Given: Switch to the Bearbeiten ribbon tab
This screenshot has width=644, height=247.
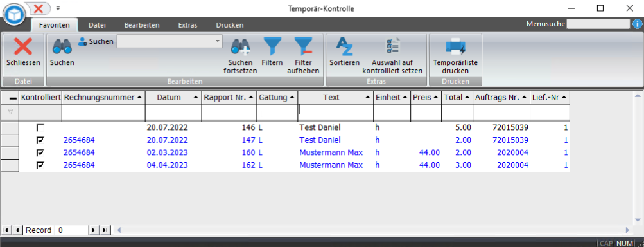Looking at the screenshot, I should 142,25.
